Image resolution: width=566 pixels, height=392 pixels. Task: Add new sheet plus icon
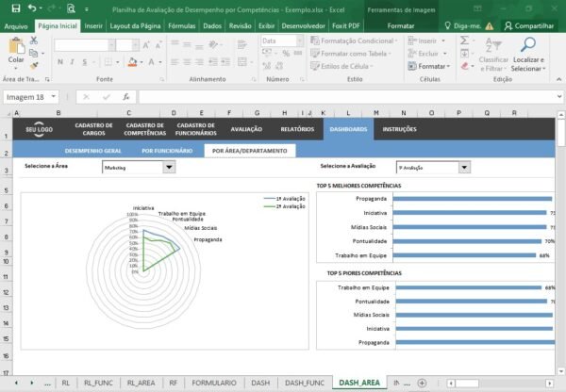[x=422, y=383]
